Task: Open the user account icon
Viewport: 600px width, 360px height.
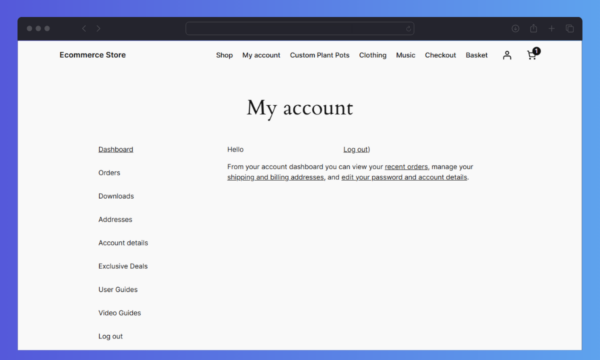Action: click(x=507, y=55)
